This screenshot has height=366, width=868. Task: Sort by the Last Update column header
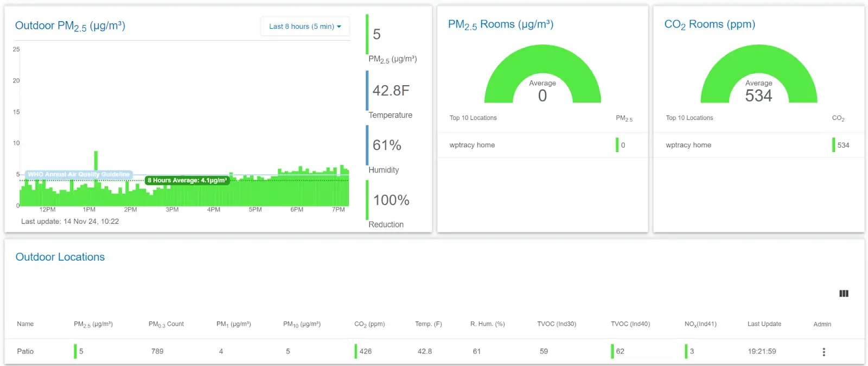[764, 324]
